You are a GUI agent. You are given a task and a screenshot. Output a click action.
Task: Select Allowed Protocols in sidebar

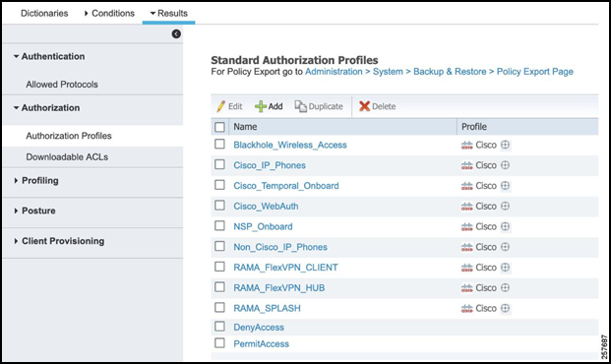[x=62, y=85]
